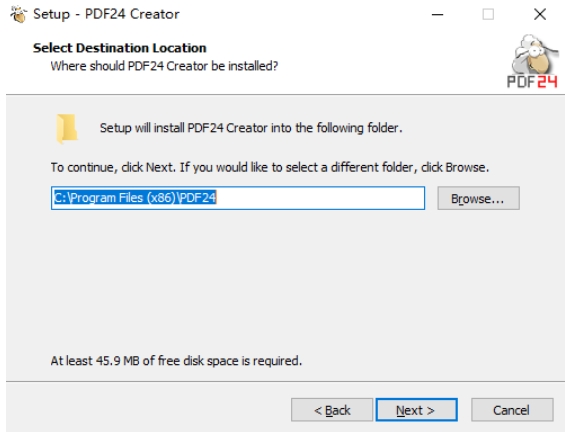
Task: Click the 'Setup will install PDF24 Creator' message
Action: click(251, 128)
